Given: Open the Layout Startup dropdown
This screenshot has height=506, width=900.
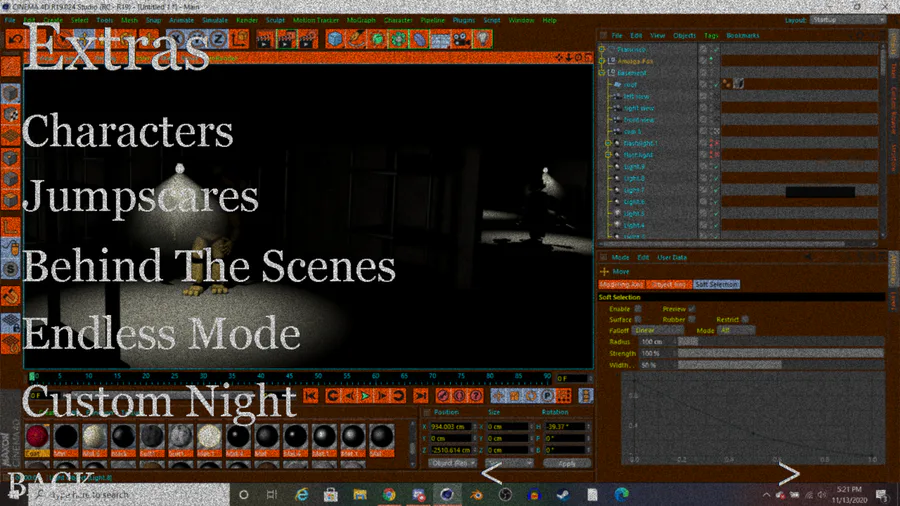Looking at the screenshot, I should (848, 20).
